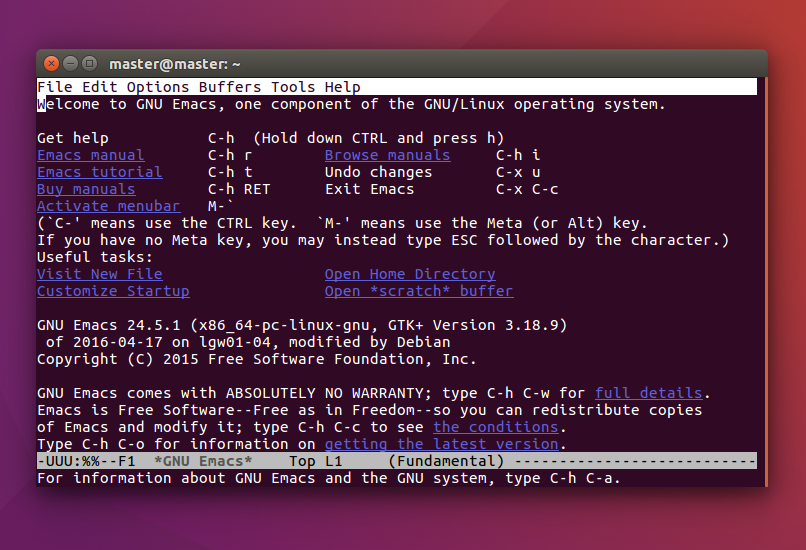Click the -UUU:%%--F1 mode line status
The height and width of the screenshot is (550, 806).
pyautogui.click(x=86, y=461)
